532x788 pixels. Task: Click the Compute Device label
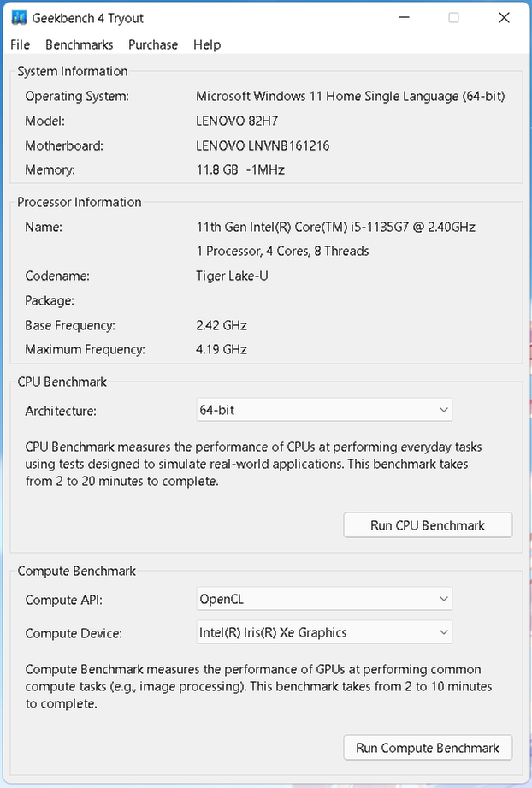74,633
